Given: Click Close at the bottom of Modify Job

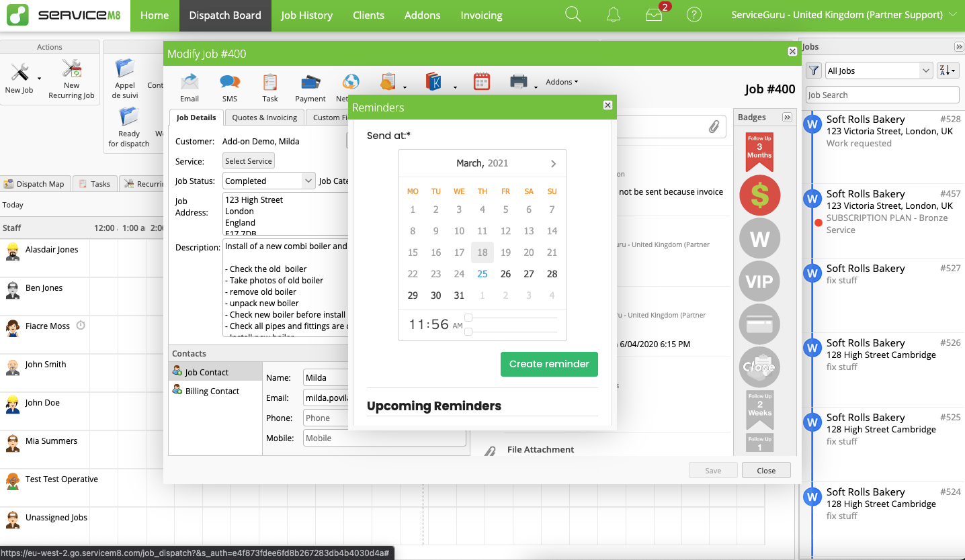Looking at the screenshot, I should 766,471.
